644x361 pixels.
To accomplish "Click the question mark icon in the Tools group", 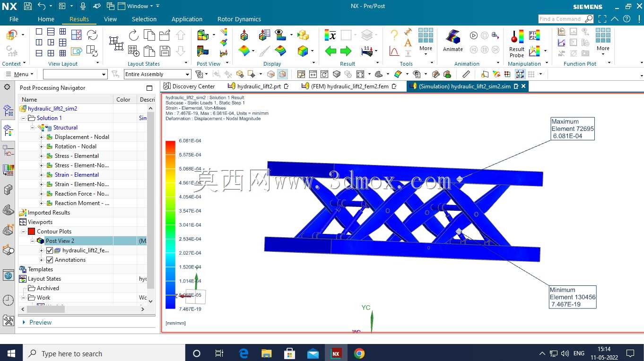I will [394, 35].
